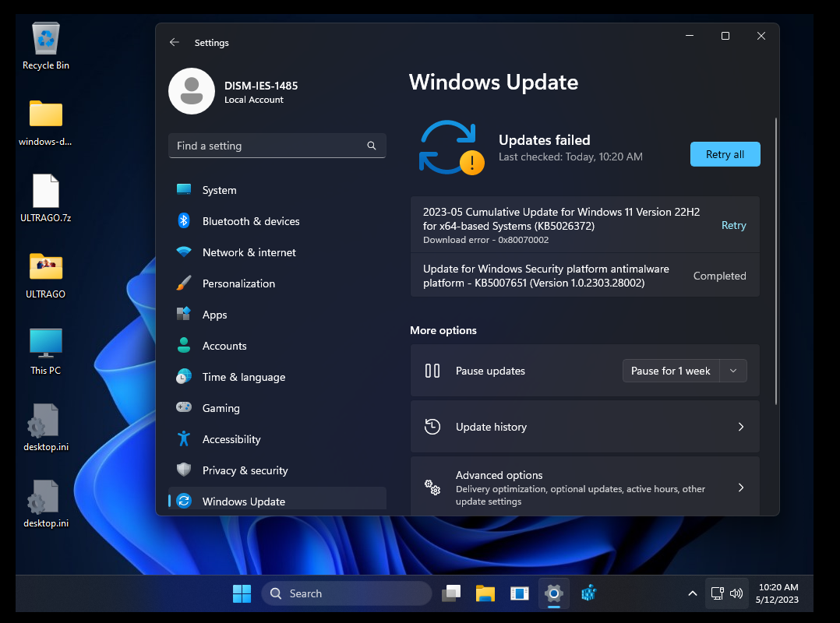Image resolution: width=840 pixels, height=623 pixels.
Task: Click the Apps icon in sidebar
Action: pyautogui.click(x=184, y=314)
